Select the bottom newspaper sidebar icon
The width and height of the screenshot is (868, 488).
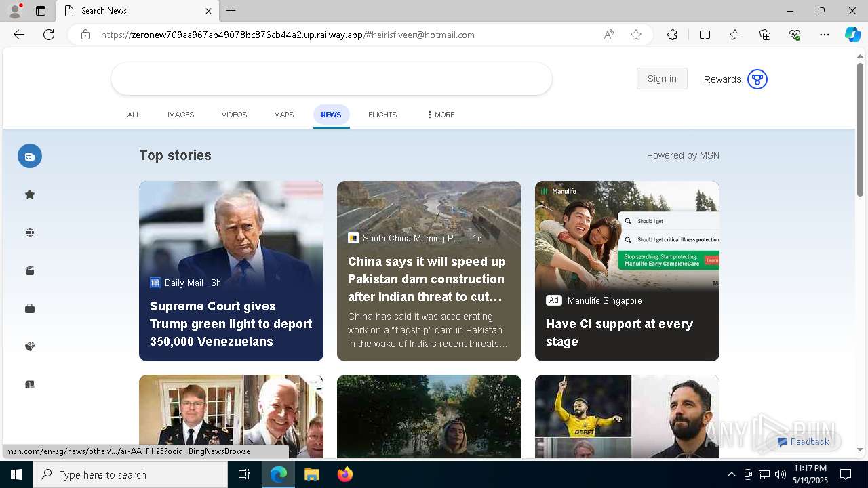(x=30, y=384)
